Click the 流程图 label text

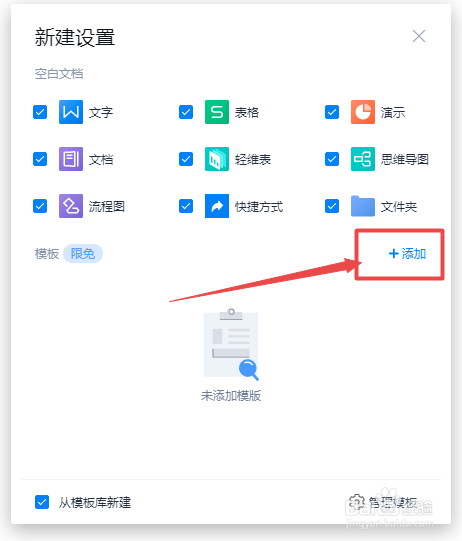pyautogui.click(x=107, y=206)
